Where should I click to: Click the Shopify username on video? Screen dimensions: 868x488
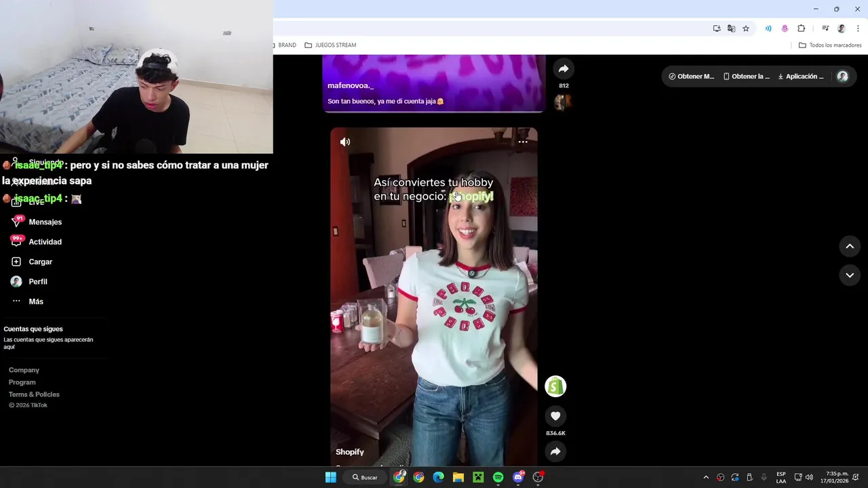pos(350,452)
